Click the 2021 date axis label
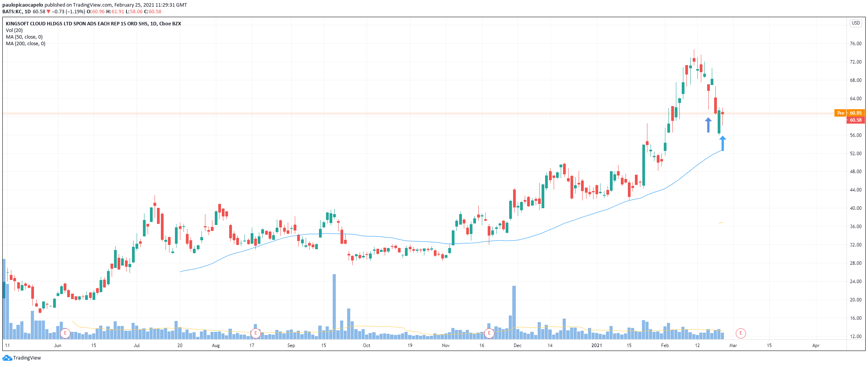The width and height of the screenshot is (868, 365). point(596,345)
